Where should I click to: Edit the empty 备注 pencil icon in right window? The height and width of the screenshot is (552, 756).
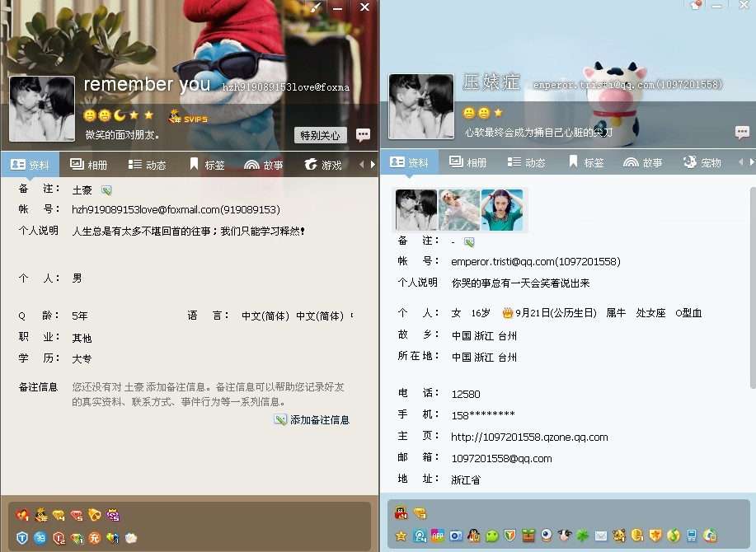coord(469,241)
